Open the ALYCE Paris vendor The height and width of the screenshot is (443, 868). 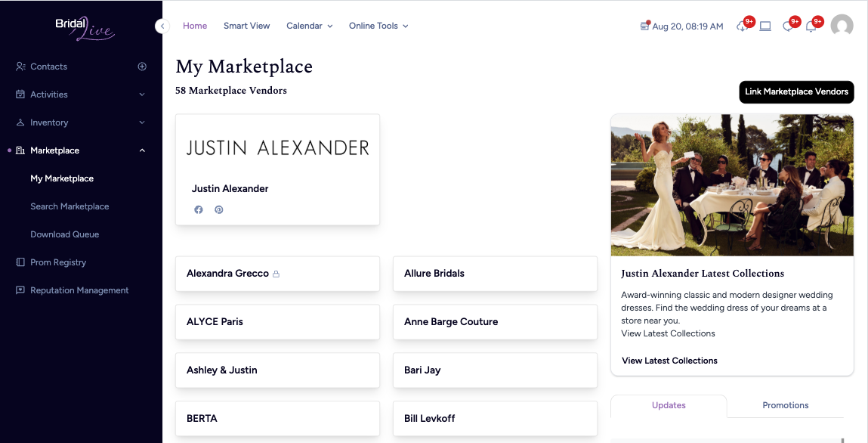pyautogui.click(x=277, y=322)
